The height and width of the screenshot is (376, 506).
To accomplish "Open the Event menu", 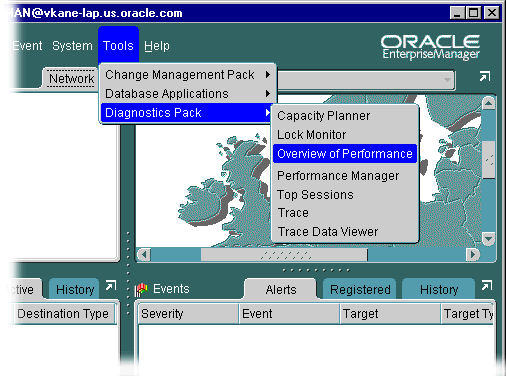I will point(27,46).
